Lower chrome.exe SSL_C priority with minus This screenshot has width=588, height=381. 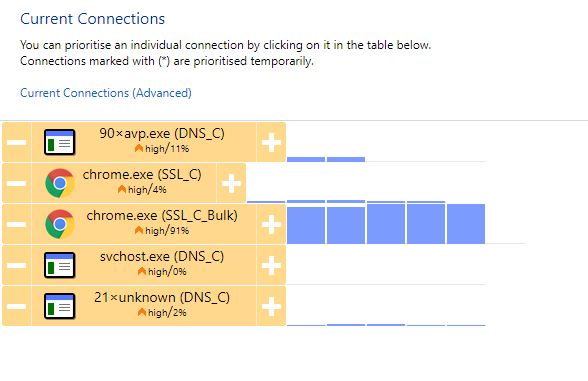[16, 183]
